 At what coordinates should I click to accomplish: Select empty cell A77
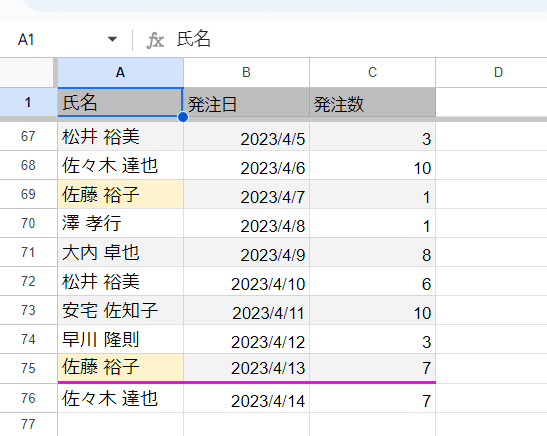(120, 424)
